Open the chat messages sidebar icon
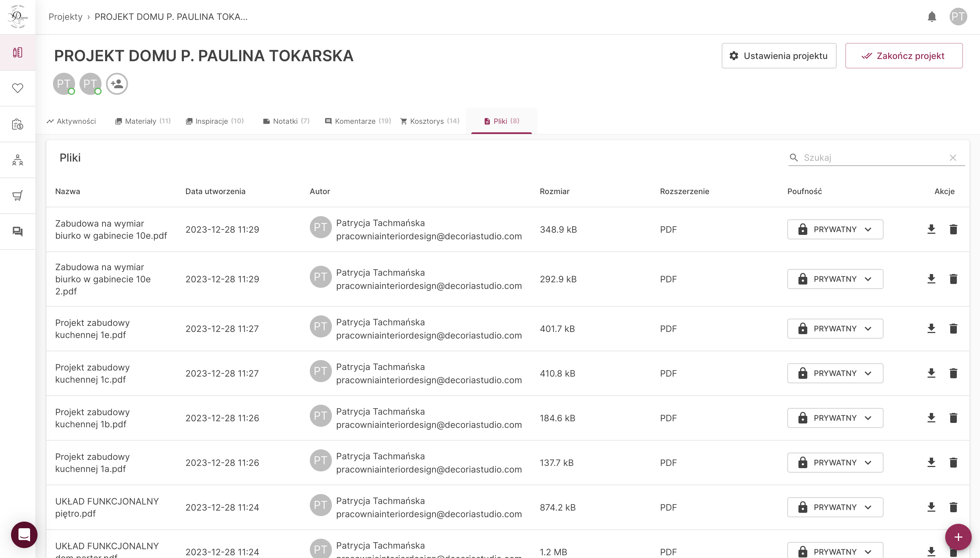 18,232
